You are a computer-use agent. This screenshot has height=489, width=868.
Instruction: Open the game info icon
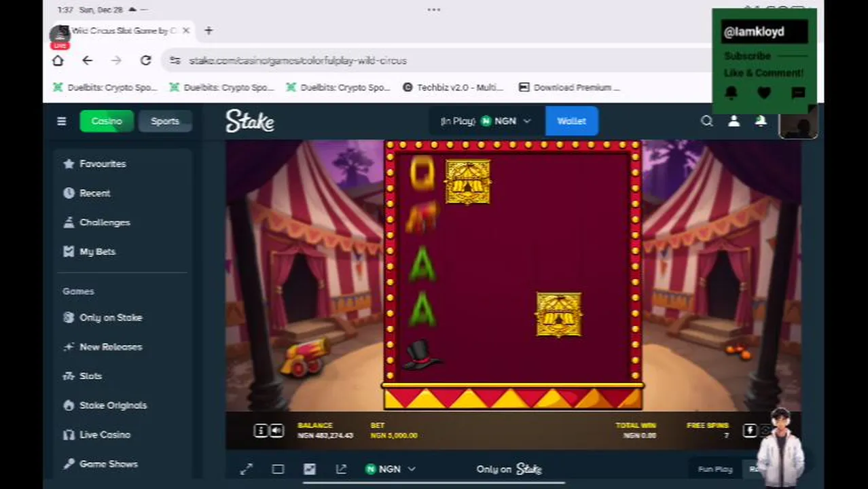tap(261, 430)
